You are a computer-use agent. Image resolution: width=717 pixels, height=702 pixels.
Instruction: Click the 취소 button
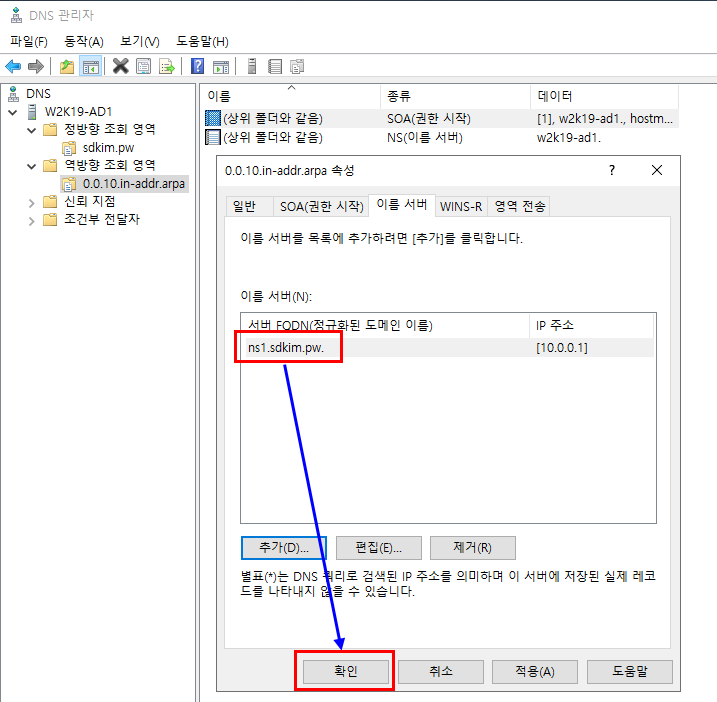click(x=441, y=671)
